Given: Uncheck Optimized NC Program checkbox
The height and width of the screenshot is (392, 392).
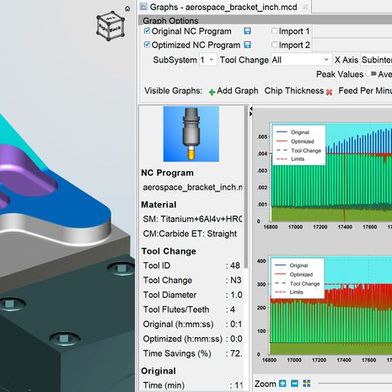Looking at the screenshot, I should pos(147,45).
